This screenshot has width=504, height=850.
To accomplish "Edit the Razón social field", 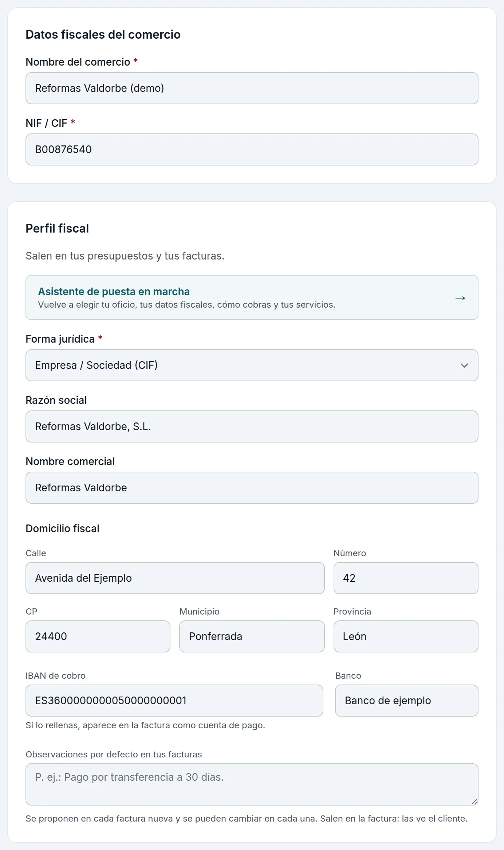I will click(x=252, y=426).
